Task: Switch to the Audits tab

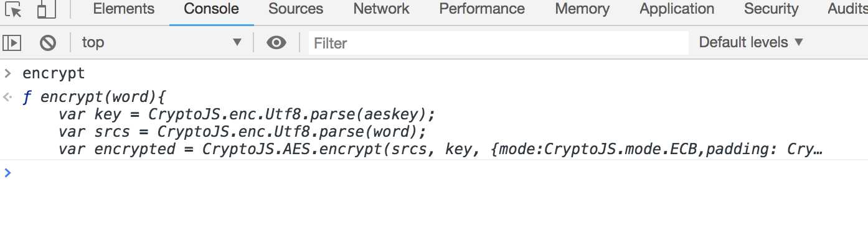Action: [x=847, y=9]
